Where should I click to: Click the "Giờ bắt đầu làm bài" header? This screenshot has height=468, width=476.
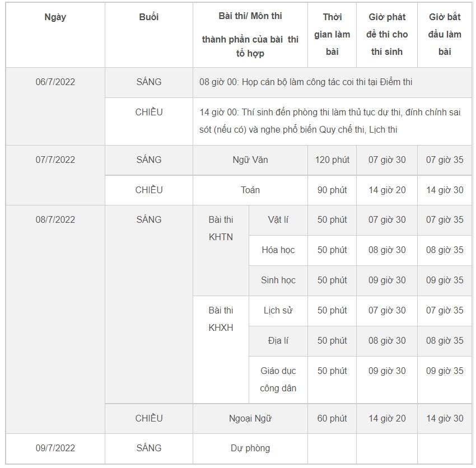pyautogui.click(x=445, y=34)
